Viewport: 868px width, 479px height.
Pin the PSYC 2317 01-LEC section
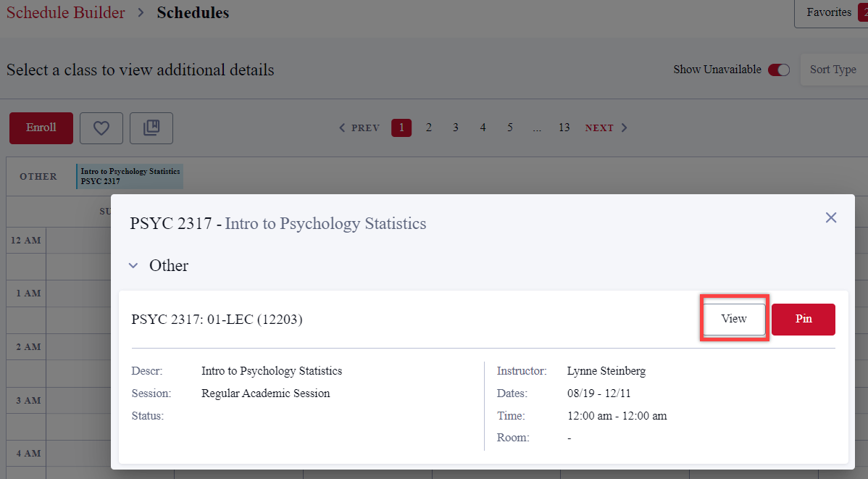[804, 319]
